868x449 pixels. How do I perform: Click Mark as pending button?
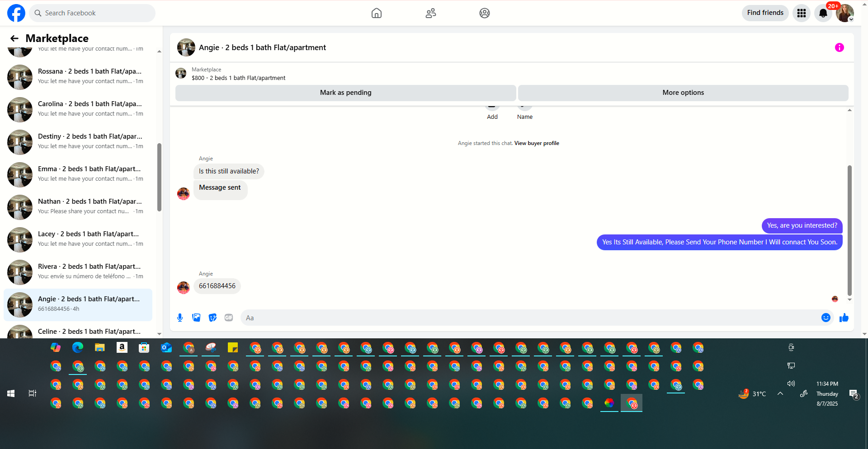click(x=346, y=93)
